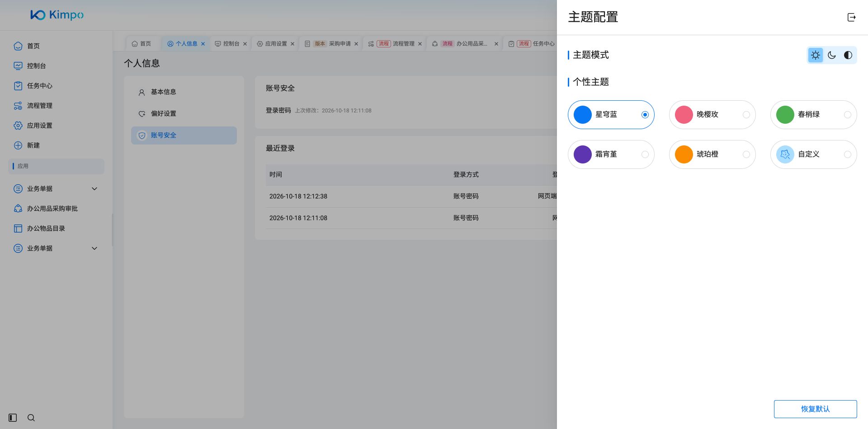Screen dimensions: 868x429
Task: Select 偏好设置 in profile menu
Action: point(184,114)
